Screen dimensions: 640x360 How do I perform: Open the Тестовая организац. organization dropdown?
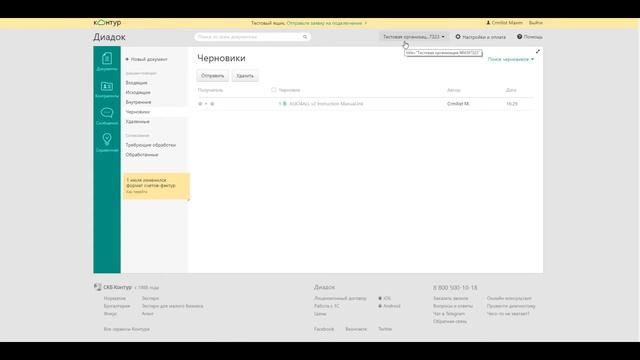[413, 37]
